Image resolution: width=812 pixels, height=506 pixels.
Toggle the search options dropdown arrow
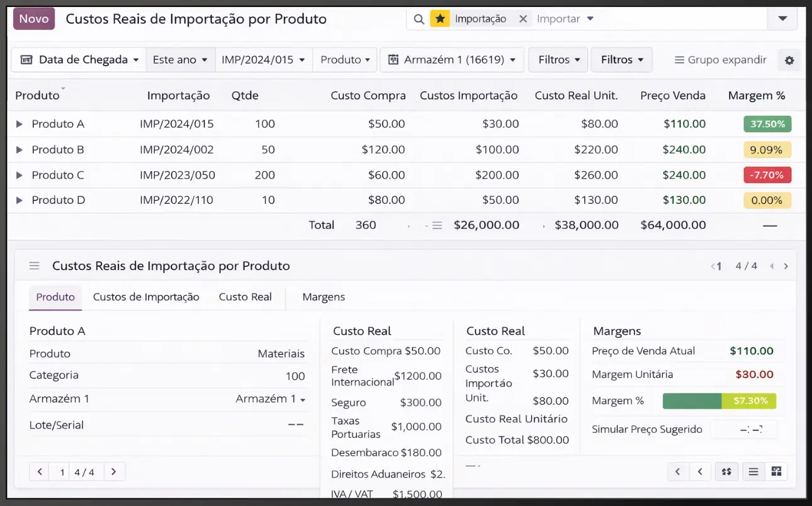[782, 19]
